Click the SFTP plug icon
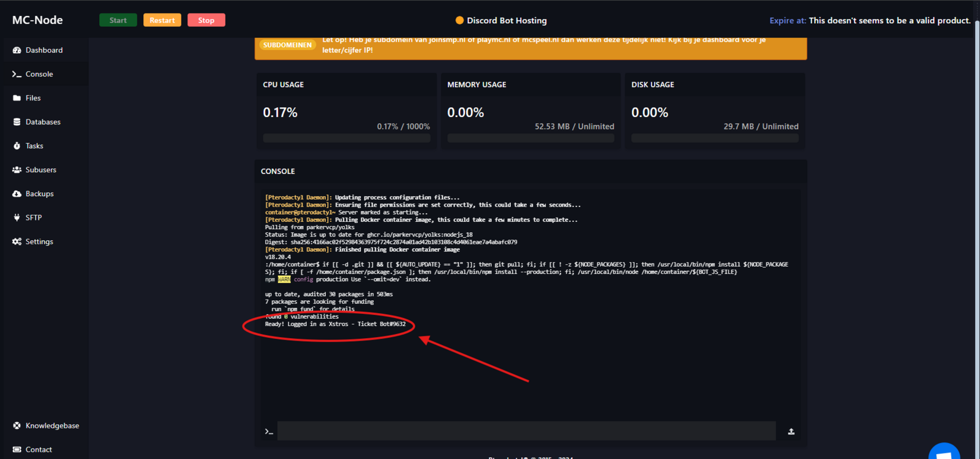 [x=17, y=218]
